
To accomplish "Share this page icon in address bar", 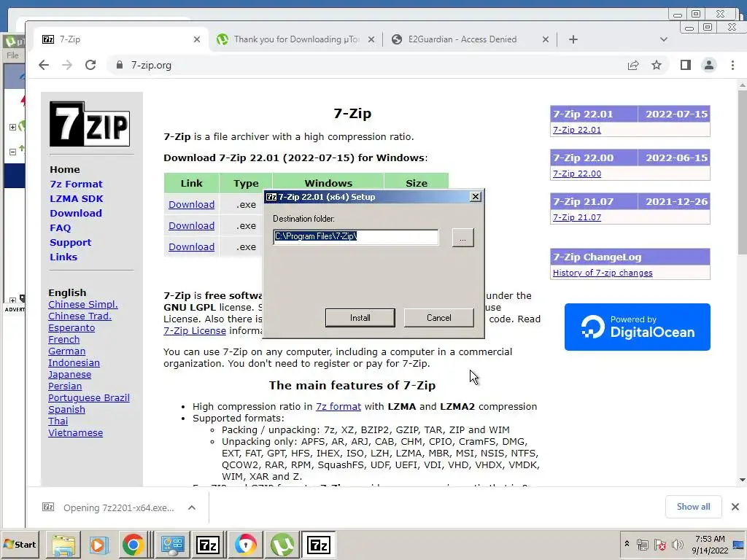I will pyautogui.click(x=633, y=65).
